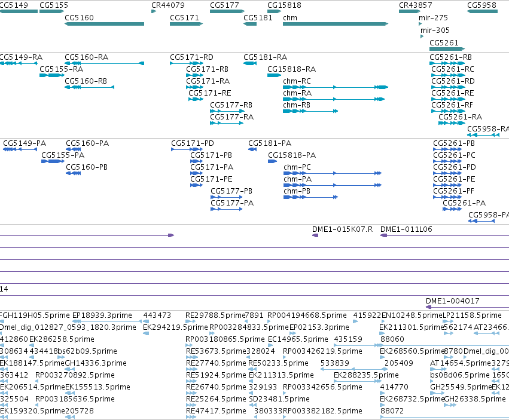Click transcript CG15818-RA label

[x=291, y=69]
